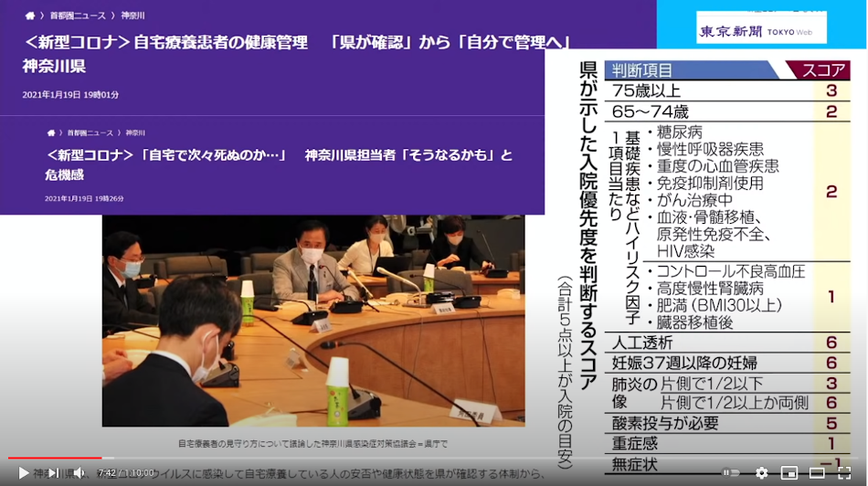Click the photo caption 自宅療養者の見守り方について
868x486 pixels.
[312, 444]
